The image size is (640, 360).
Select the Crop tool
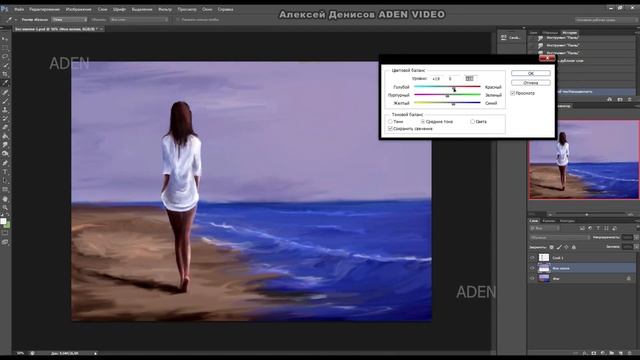pyautogui.click(x=5, y=74)
